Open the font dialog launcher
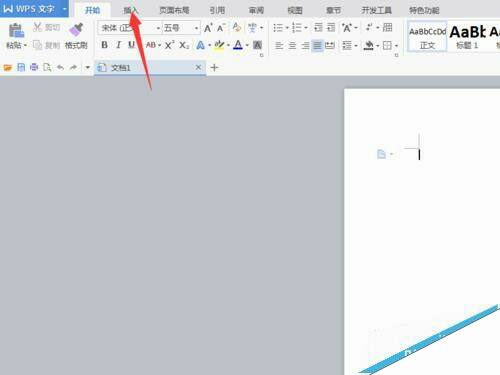This screenshot has height=375, width=500. (x=261, y=55)
